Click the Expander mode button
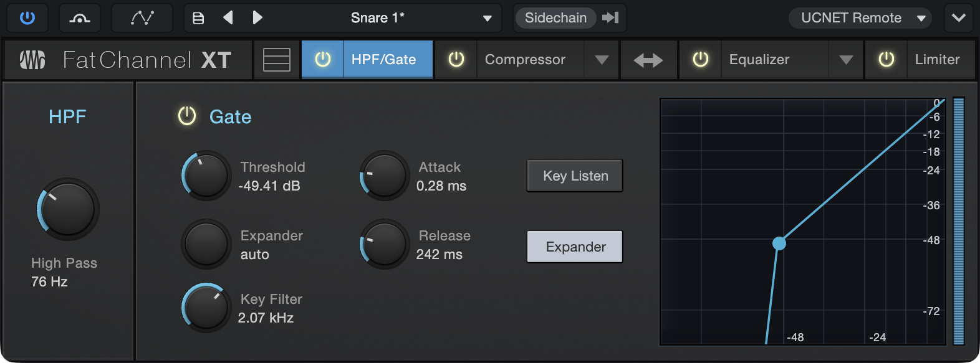The width and height of the screenshot is (980, 363). click(x=575, y=247)
